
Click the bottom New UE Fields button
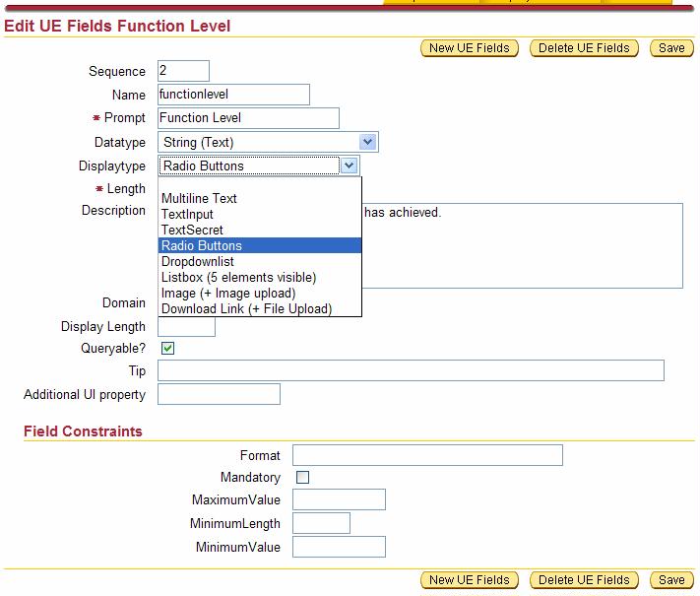(x=470, y=579)
